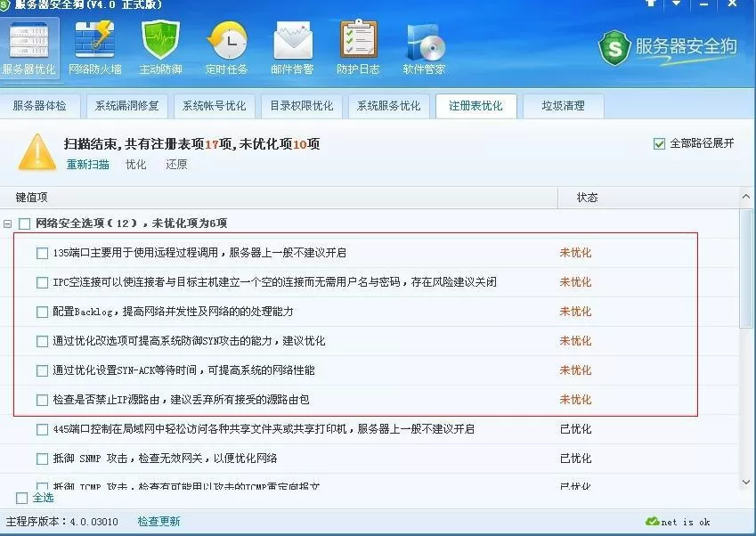Click the 优化 action link

point(136,165)
